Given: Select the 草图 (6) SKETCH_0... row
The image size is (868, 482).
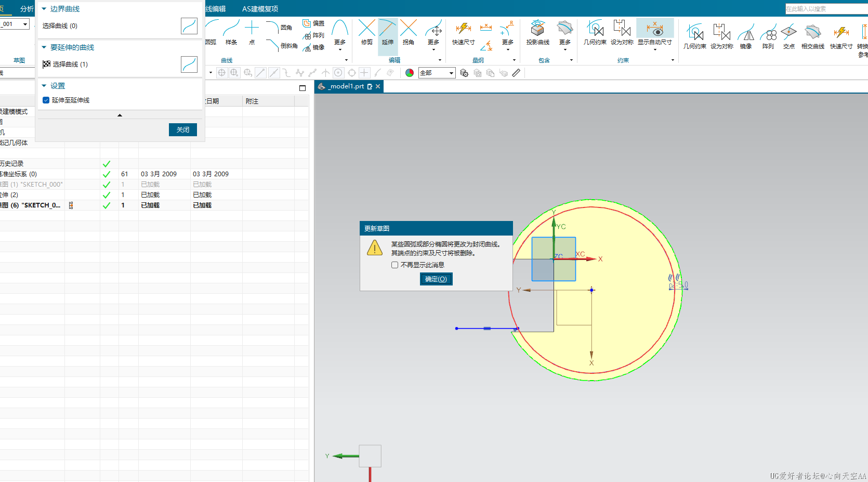Looking at the screenshot, I should pyautogui.click(x=154, y=205).
